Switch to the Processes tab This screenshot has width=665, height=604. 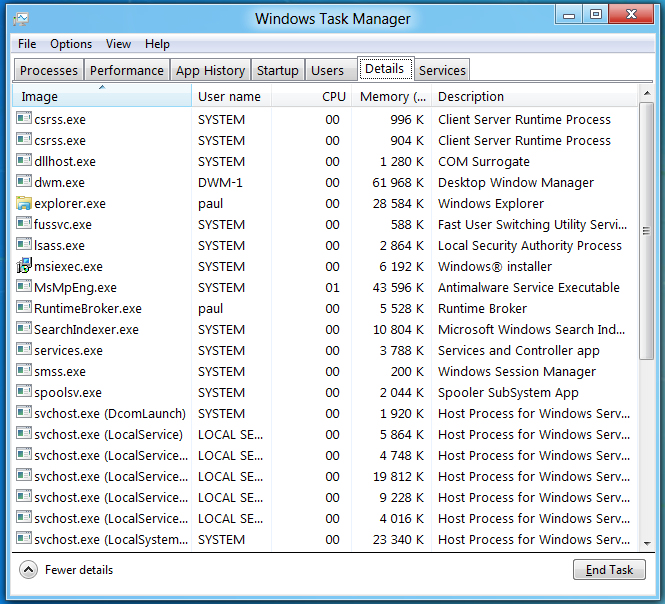tap(49, 70)
